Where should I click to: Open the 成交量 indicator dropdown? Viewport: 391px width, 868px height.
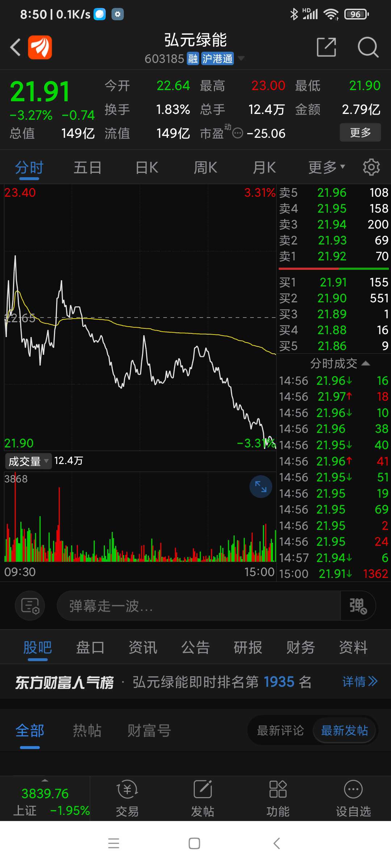pyautogui.click(x=28, y=461)
